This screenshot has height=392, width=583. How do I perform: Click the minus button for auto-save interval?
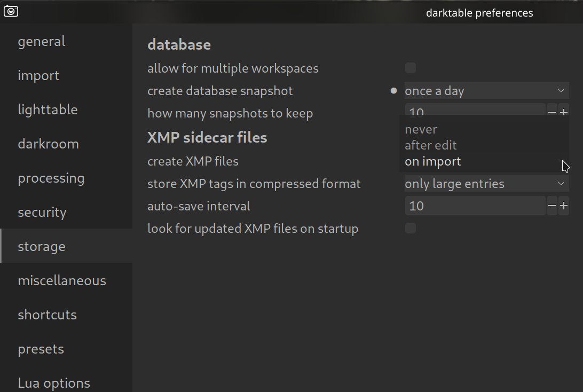(552, 206)
